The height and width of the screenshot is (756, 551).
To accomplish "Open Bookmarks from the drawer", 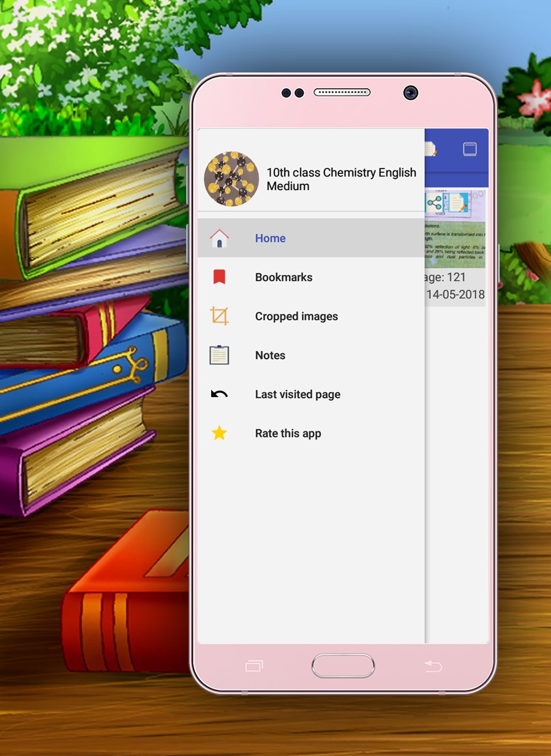I will 311,278.
